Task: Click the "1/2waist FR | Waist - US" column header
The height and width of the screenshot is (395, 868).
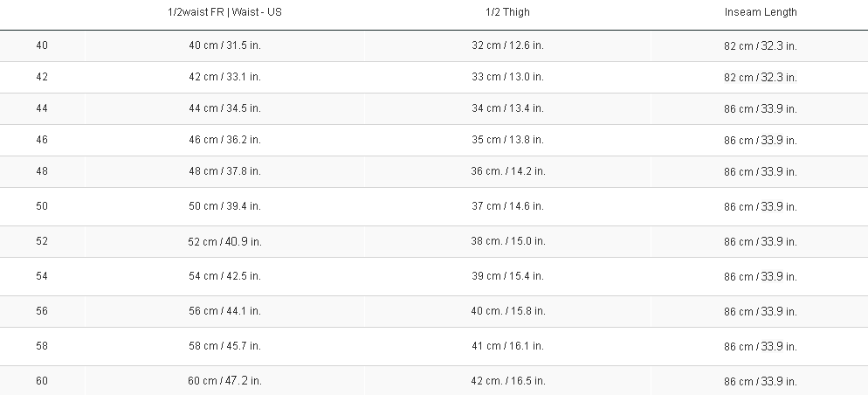Action: pyautogui.click(x=224, y=12)
